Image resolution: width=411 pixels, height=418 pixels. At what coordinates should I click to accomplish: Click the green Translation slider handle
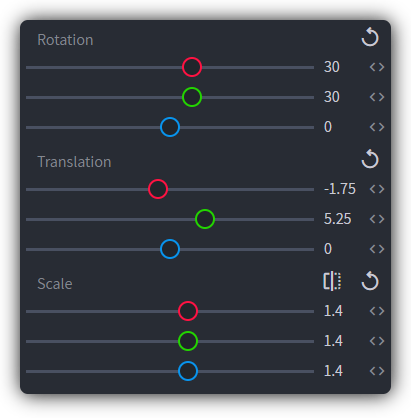tap(205, 219)
